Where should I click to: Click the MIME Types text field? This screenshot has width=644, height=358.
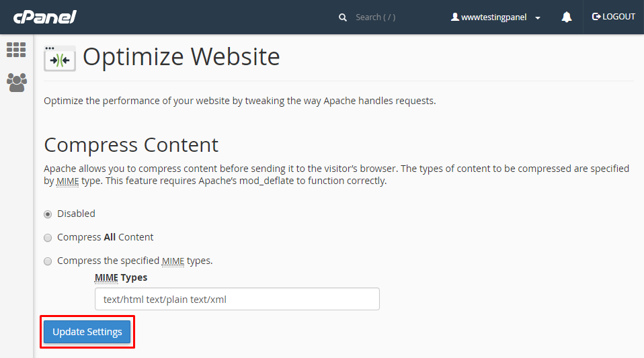click(x=237, y=299)
